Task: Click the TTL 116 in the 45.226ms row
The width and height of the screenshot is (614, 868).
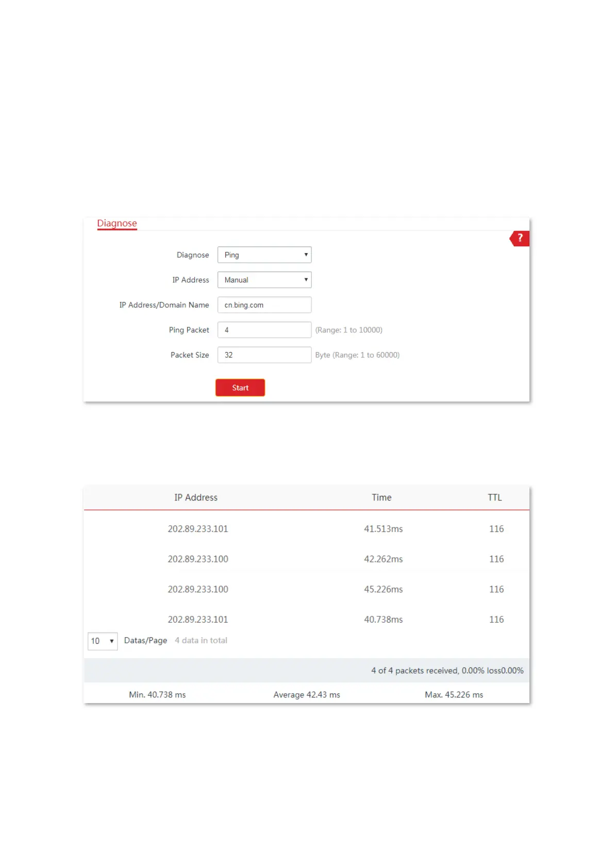Action: click(496, 589)
